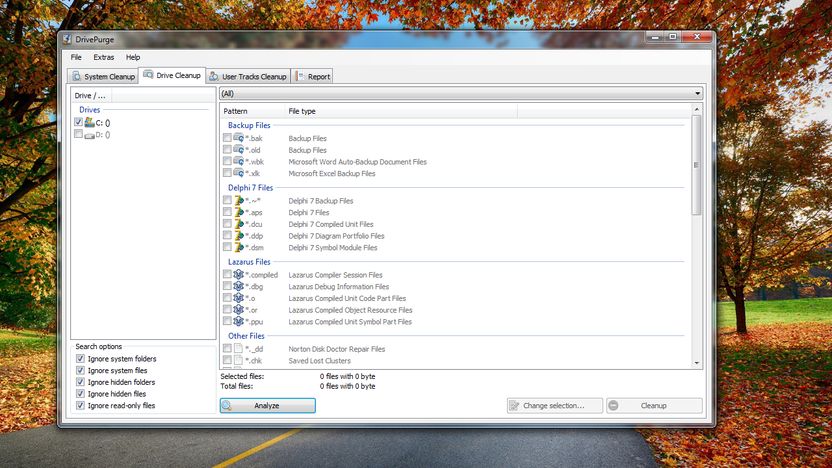Click the Cleanup button

654,405
